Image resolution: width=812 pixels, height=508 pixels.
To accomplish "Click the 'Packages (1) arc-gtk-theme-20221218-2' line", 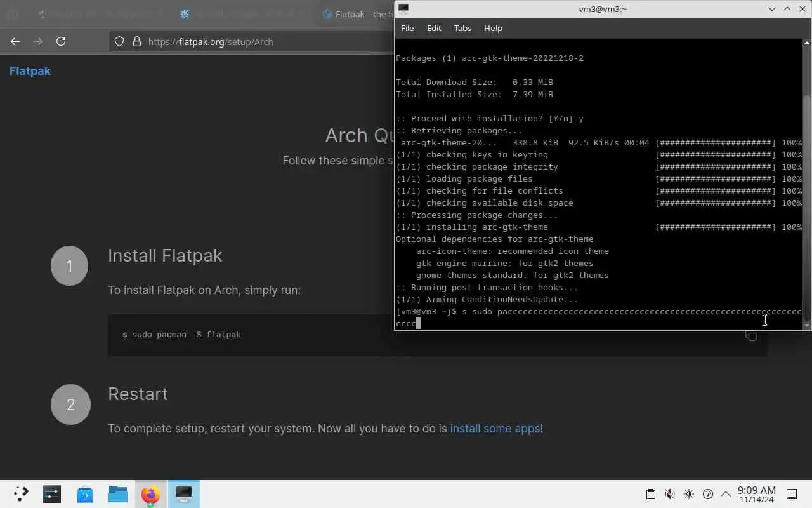I will click(490, 58).
